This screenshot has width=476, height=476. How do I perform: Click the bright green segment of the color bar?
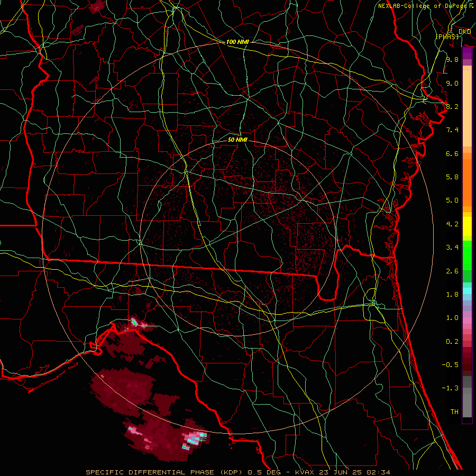[x=467, y=255]
